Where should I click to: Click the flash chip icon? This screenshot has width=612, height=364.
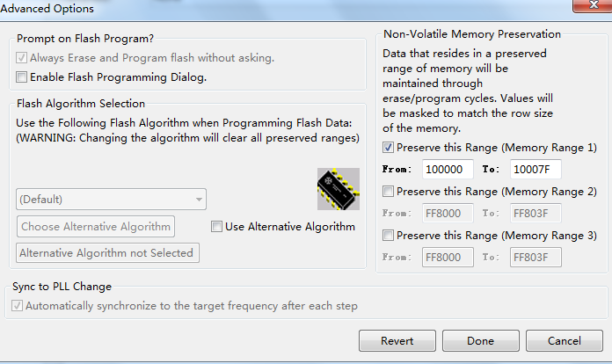click(339, 188)
